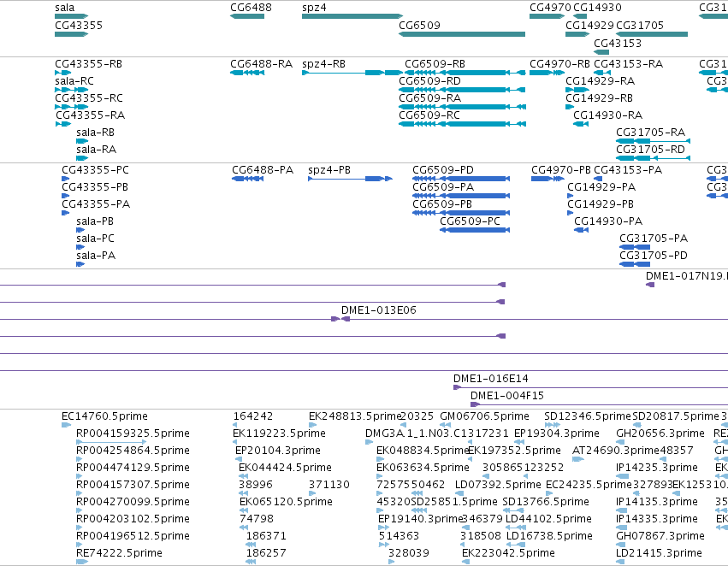Image resolution: width=728 pixels, height=566 pixels.
Task: Select transcript CG14930-RA
Action: click(581, 124)
